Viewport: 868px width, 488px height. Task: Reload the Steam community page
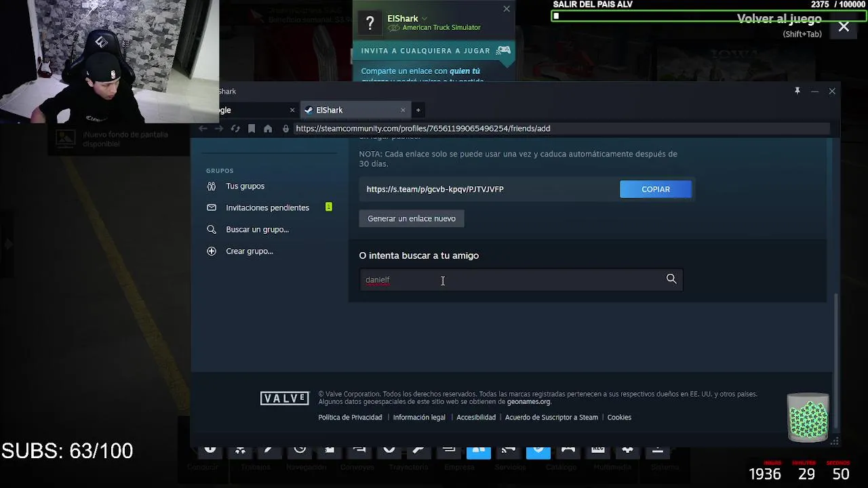pos(235,128)
